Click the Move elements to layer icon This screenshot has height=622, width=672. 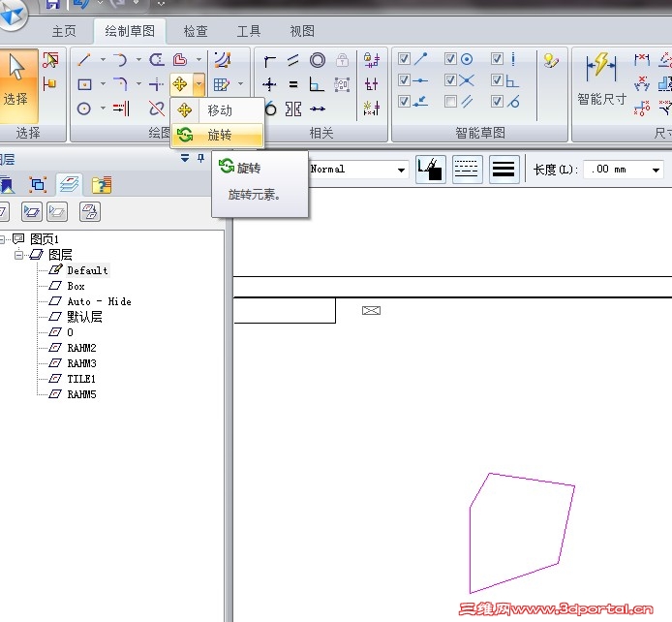(90, 212)
